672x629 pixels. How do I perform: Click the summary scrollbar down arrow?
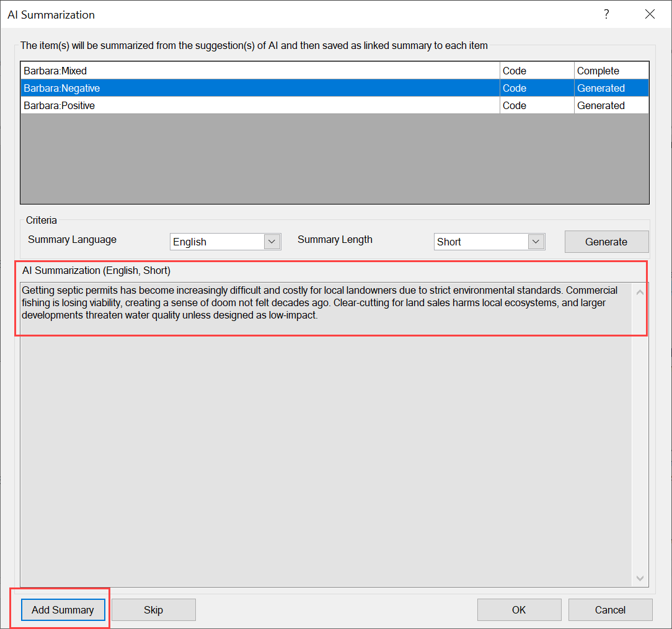pos(640,578)
